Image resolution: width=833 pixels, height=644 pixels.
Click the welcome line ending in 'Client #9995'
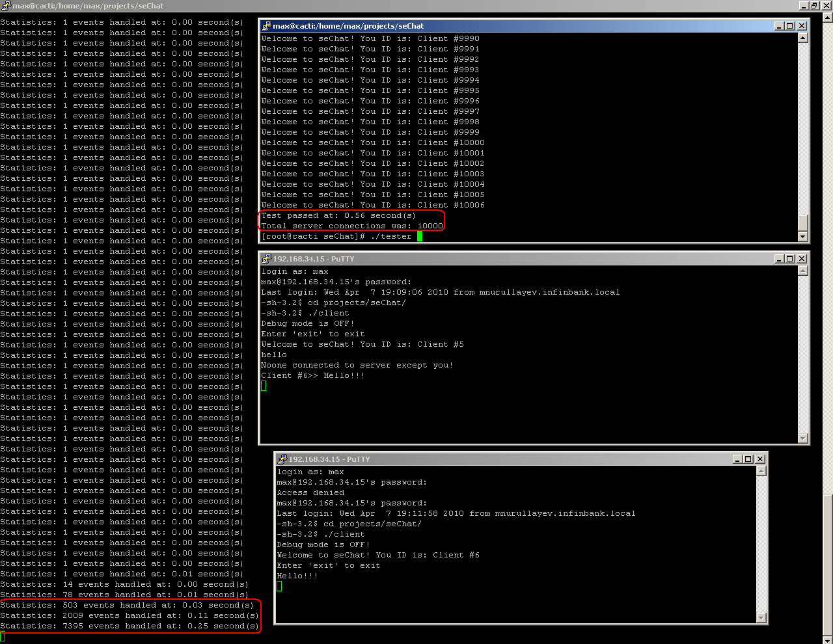(370, 90)
